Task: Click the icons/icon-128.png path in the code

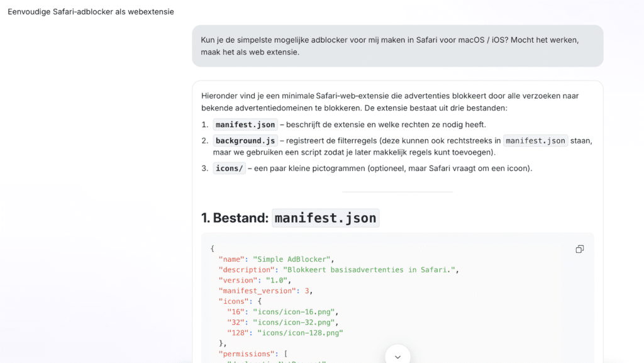Action: tap(299, 332)
